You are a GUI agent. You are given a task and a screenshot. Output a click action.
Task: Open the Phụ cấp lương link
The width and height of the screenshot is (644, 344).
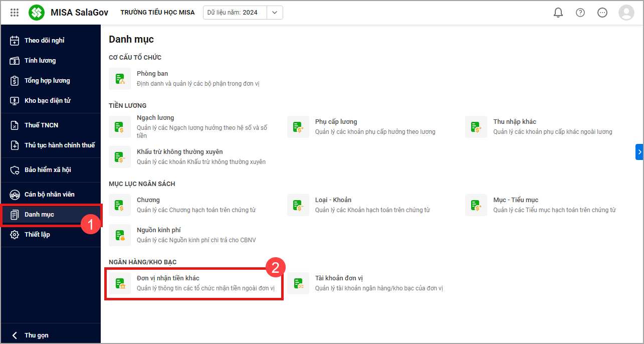tap(336, 122)
